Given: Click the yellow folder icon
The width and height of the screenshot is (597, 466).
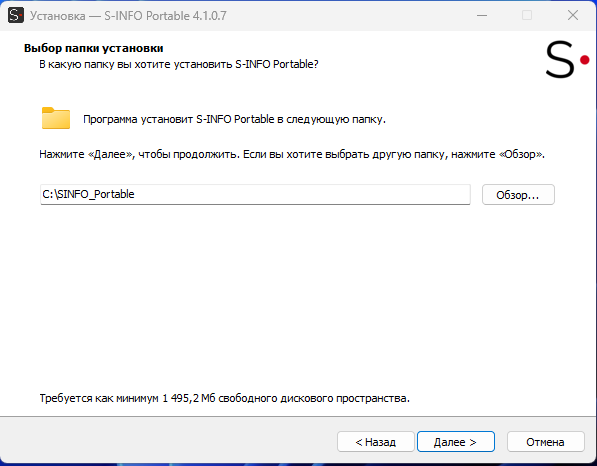Looking at the screenshot, I should 56,118.
